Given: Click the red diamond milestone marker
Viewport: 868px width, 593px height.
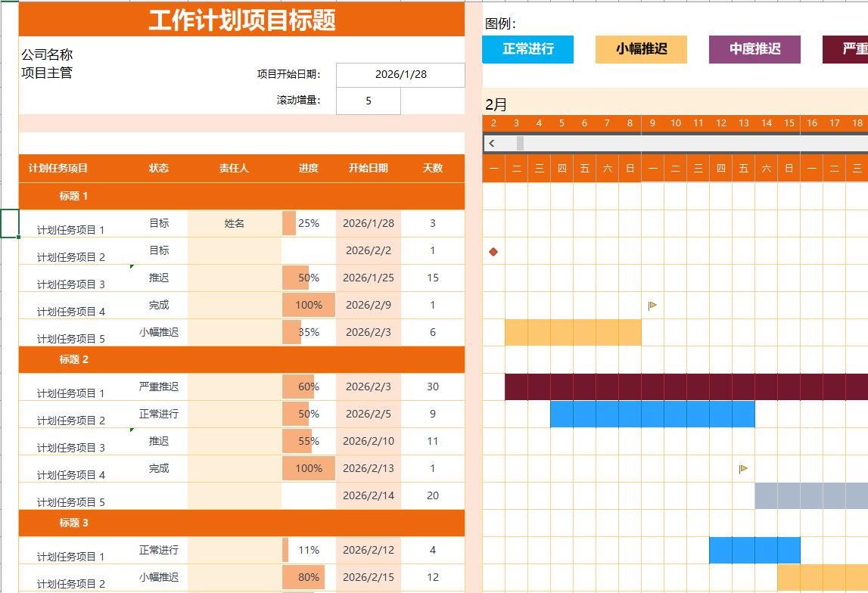Looking at the screenshot, I should coord(493,252).
